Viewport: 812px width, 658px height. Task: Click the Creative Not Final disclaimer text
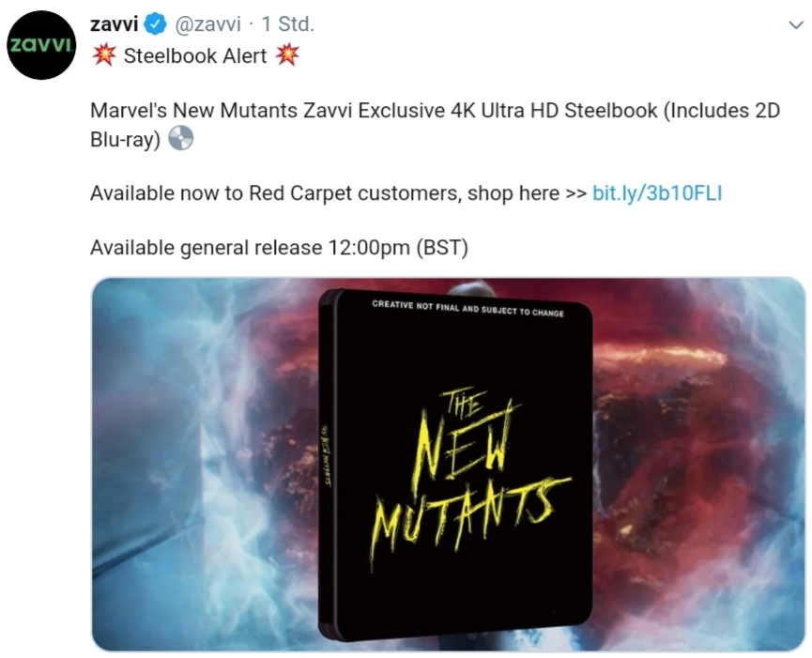coord(467,308)
